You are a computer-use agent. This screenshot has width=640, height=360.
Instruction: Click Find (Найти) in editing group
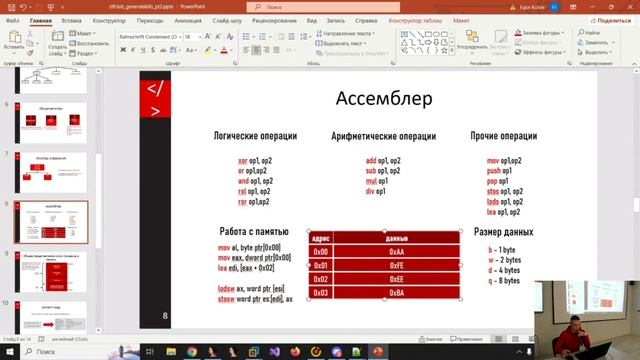[589, 33]
